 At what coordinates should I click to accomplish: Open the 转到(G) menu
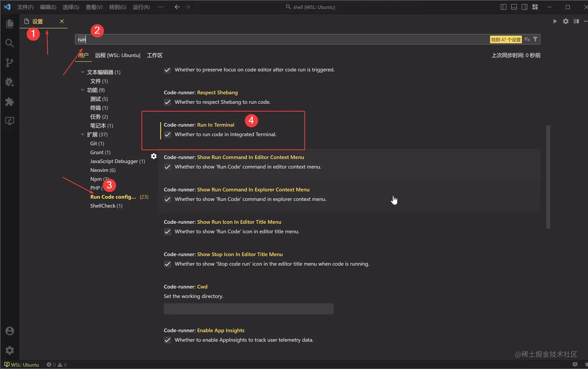click(x=118, y=7)
